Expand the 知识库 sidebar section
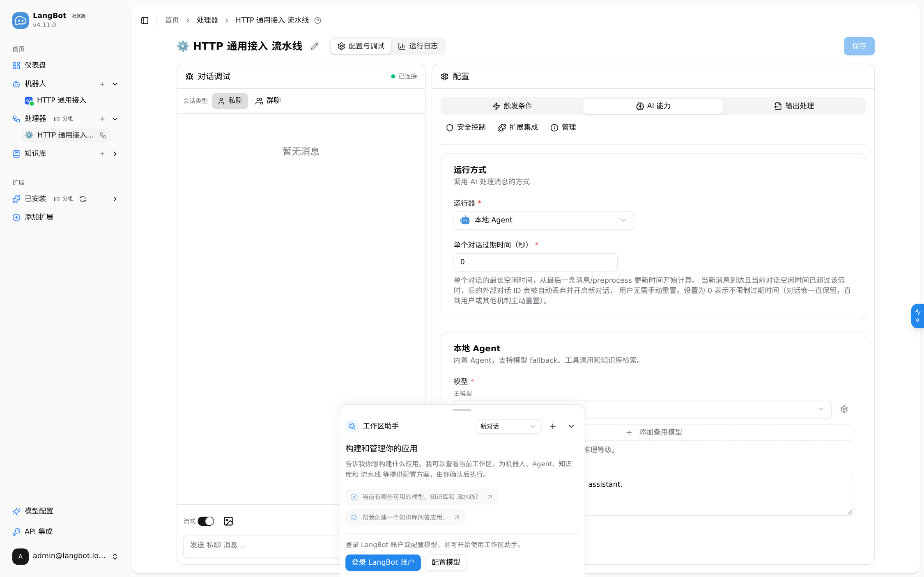 coord(115,154)
